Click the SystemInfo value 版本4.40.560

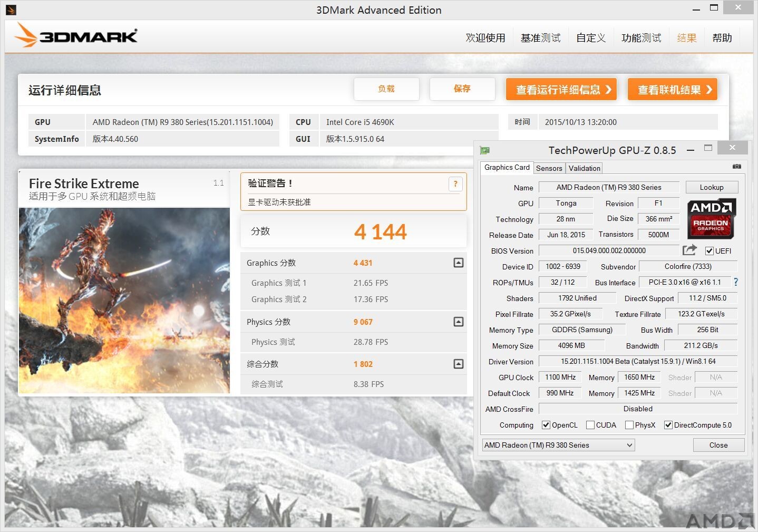(115, 139)
